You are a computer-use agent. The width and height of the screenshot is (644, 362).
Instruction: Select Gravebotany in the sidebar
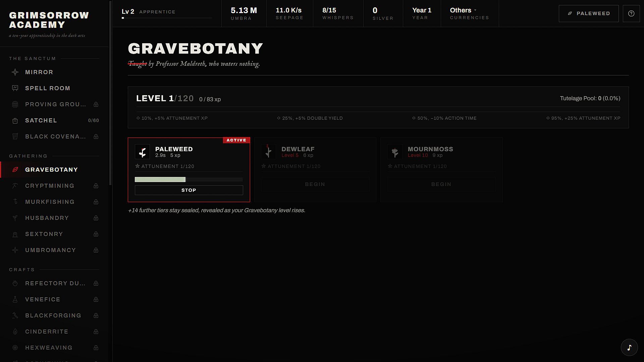[x=54, y=170]
